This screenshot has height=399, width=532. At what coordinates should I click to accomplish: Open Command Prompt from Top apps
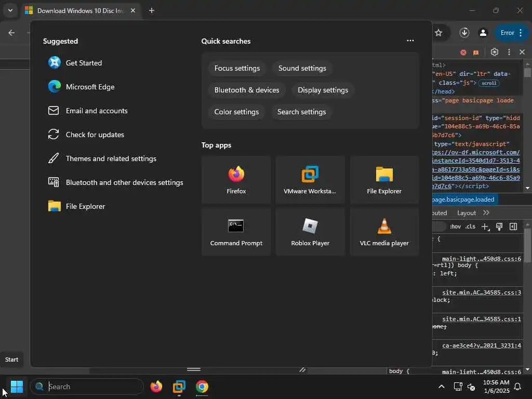click(x=236, y=232)
